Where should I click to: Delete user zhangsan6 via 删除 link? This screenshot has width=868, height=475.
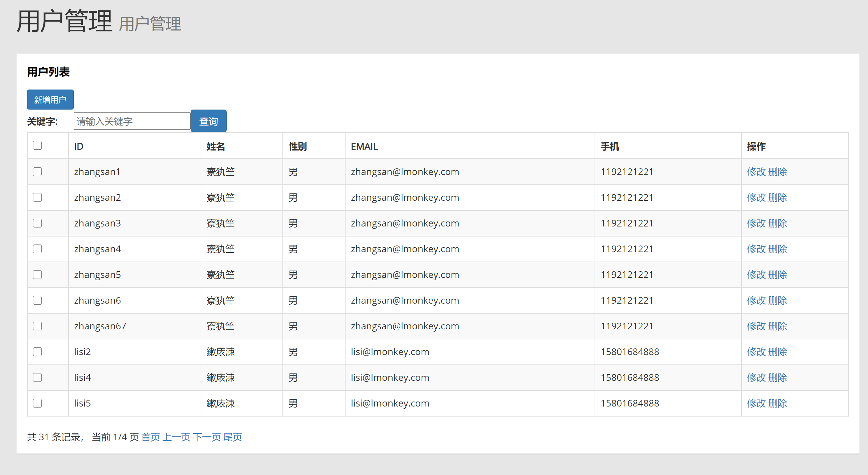(778, 300)
